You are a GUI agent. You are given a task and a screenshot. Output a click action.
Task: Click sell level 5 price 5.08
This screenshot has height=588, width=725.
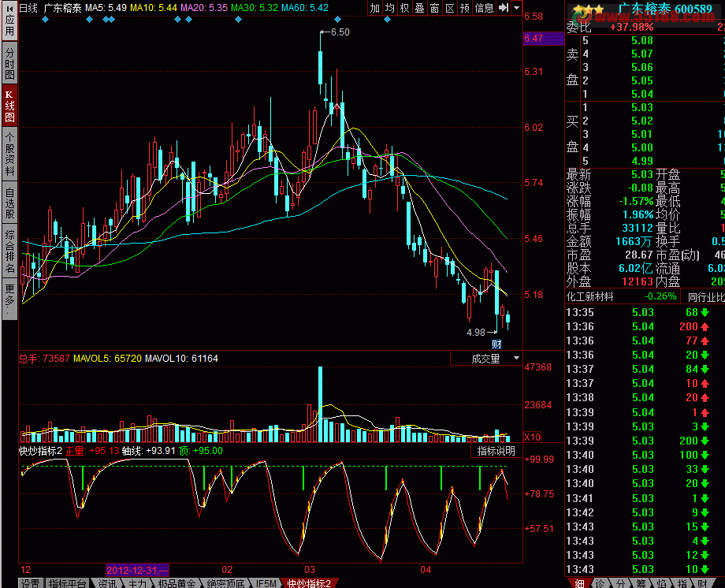(x=641, y=40)
